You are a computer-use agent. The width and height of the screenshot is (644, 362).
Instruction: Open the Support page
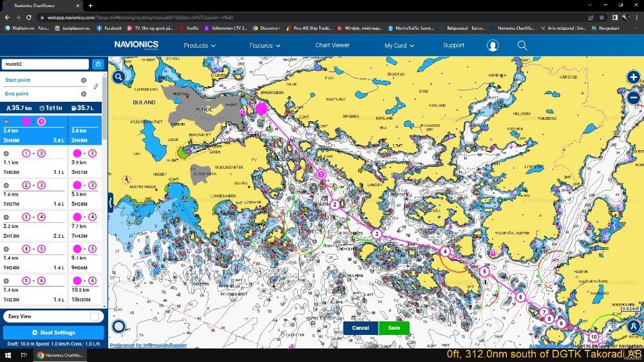(x=453, y=45)
